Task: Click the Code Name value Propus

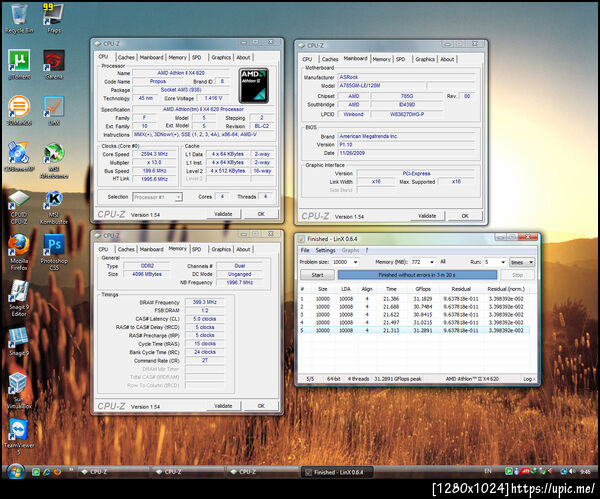Action: (x=158, y=81)
